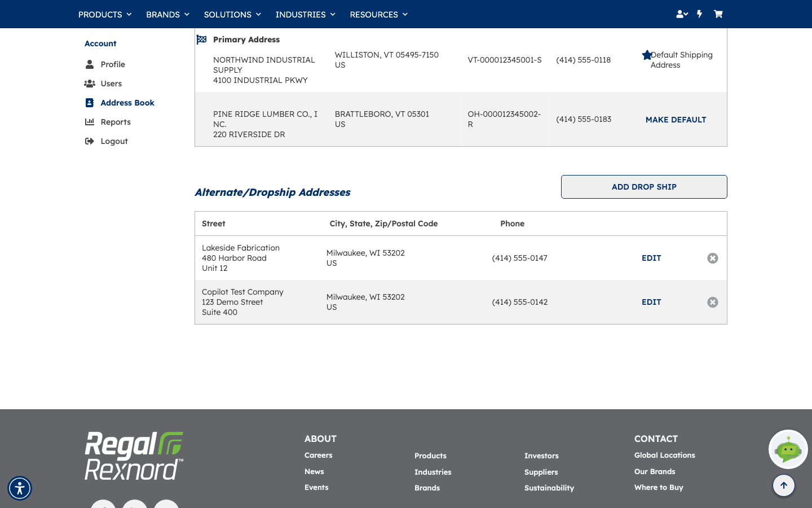Remove the Copilot Test Company address
The height and width of the screenshot is (508, 812).
coord(713,302)
